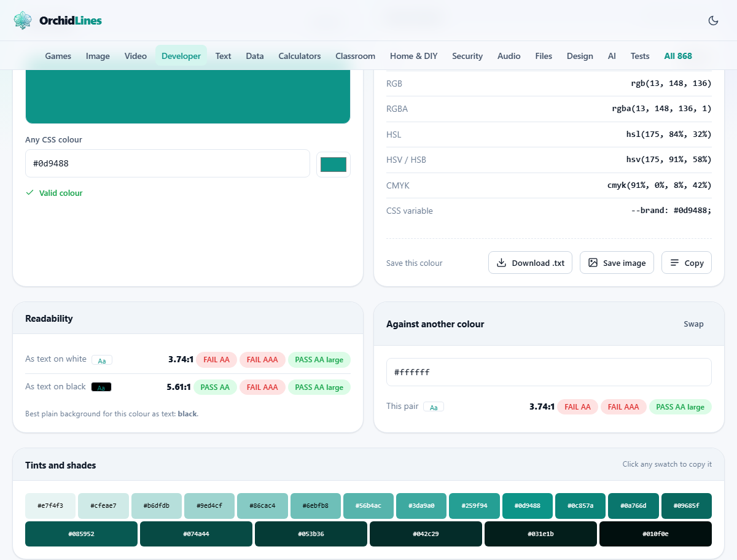Open the Image category

coord(98,56)
